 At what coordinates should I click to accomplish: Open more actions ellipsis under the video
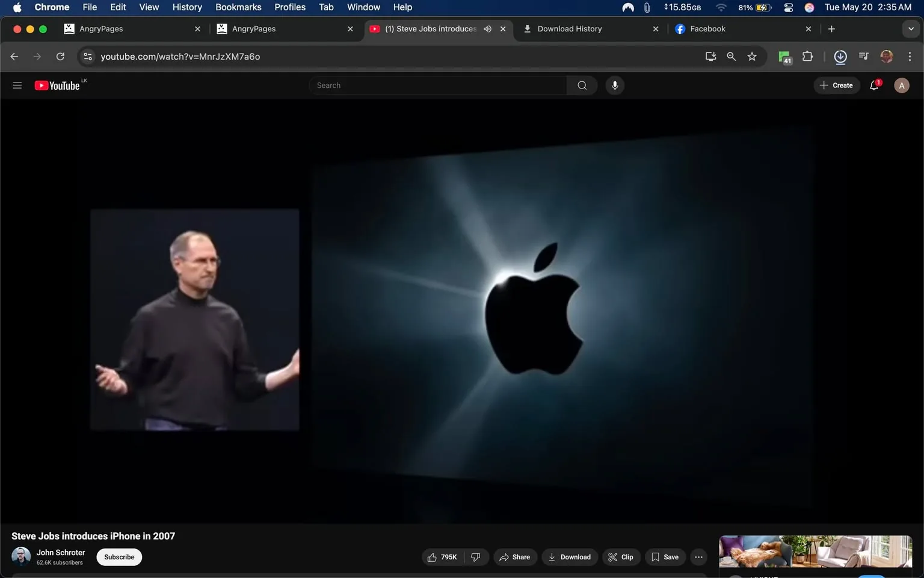coord(698,557)
